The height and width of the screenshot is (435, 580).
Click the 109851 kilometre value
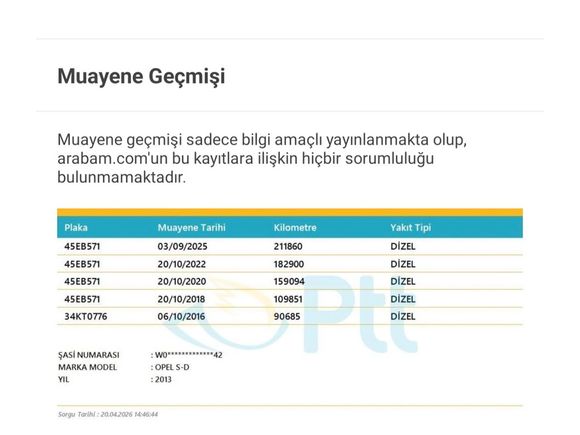[288, 299]
